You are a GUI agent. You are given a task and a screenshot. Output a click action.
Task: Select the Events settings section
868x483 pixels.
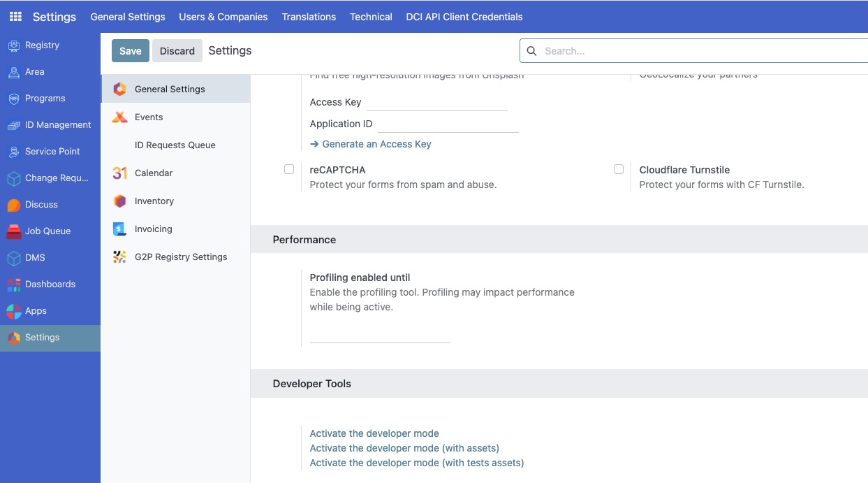click(148, 117)
